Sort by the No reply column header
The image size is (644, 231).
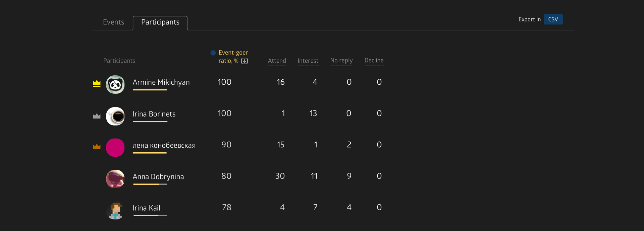point(341,60)
